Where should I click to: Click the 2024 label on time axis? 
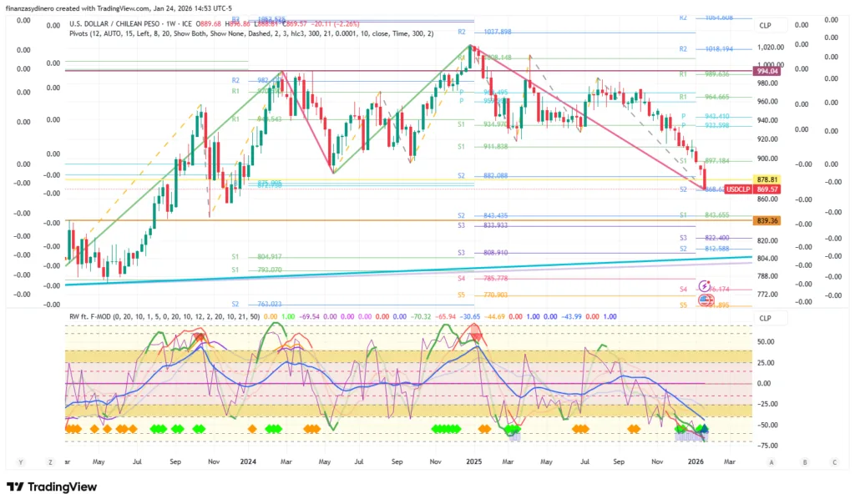coord(247,461)
